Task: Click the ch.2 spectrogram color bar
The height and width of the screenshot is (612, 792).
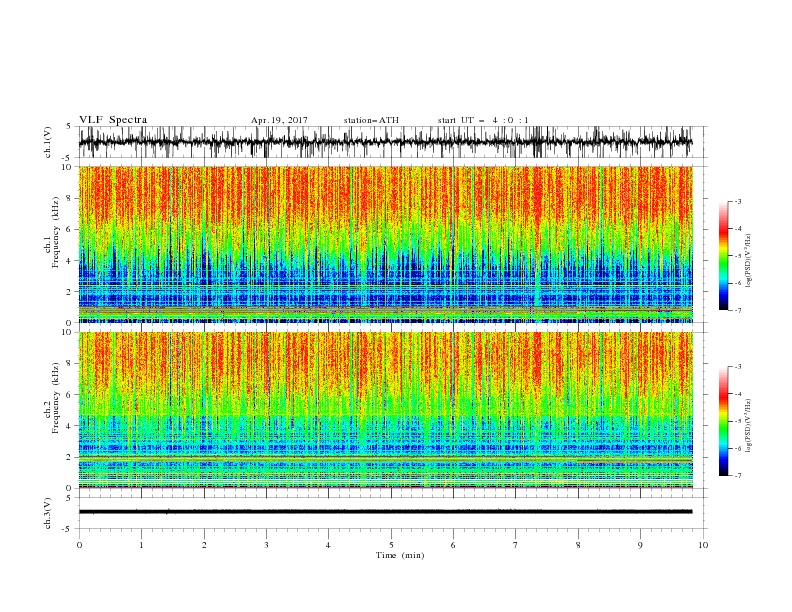Action: pyautogui.click(x=723, y=421)
